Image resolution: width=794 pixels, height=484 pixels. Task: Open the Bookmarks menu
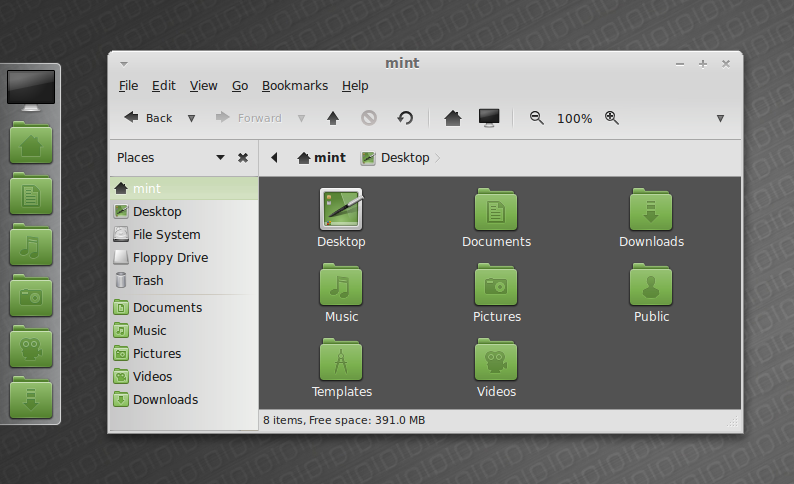coord(295,86)
